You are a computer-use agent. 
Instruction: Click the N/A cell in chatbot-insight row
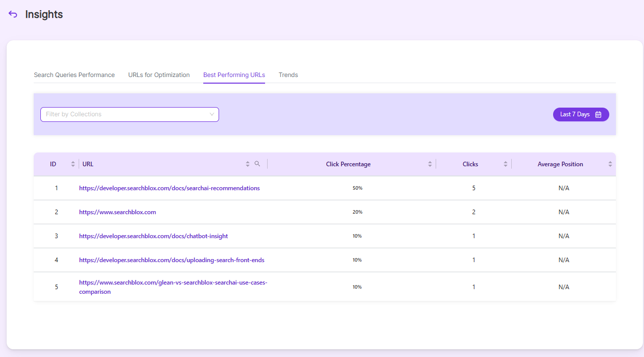[x=564, y=236]
